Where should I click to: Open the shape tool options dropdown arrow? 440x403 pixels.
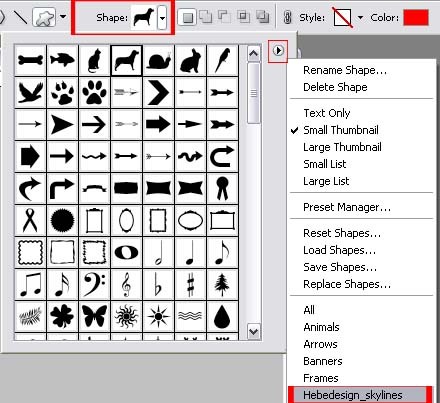click(63, 16)
